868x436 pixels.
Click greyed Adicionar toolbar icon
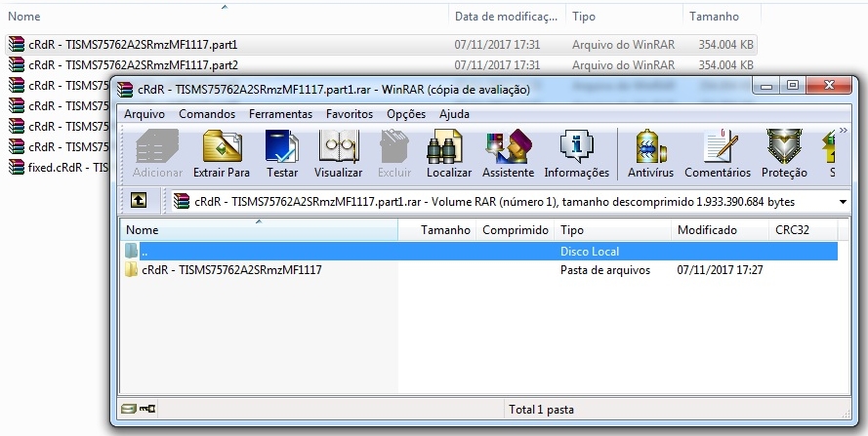pyautogui.click(x=157, y=146)
